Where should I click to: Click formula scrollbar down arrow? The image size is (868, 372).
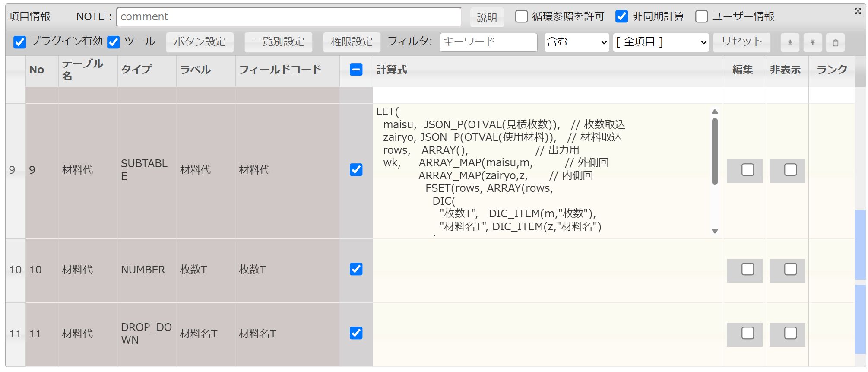tap(715, 231)
